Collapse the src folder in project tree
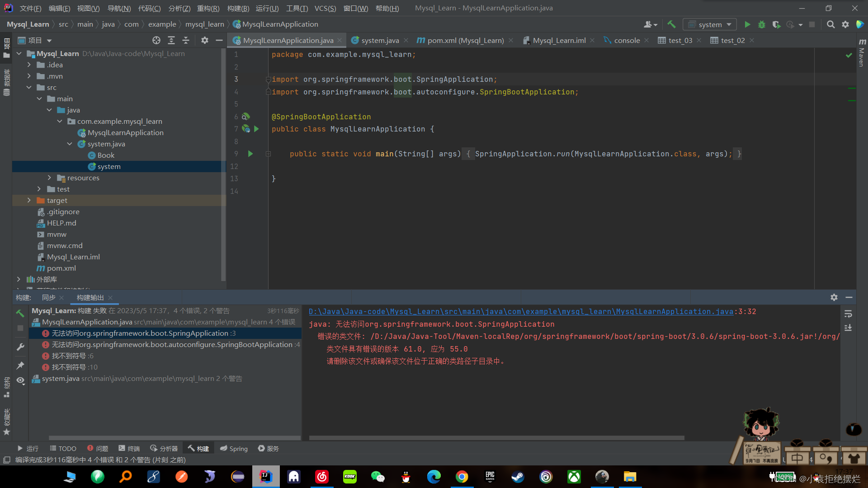Screen dimensions: 868x488 tap(29, 88)
